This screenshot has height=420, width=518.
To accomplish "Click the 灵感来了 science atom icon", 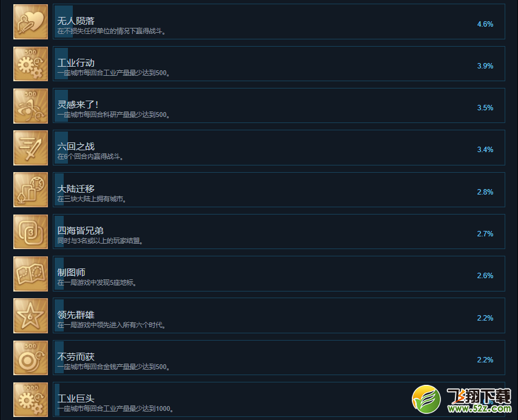I will [x=30, y=105].
